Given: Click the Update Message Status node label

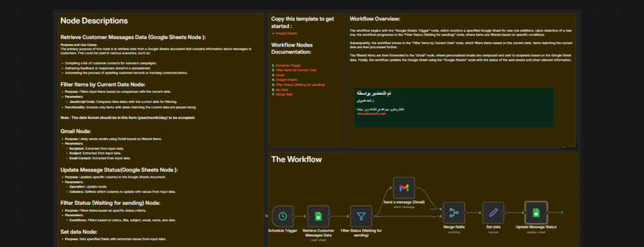Looking at the screenshot, I should pyautogui.click(x=536, y=227).
